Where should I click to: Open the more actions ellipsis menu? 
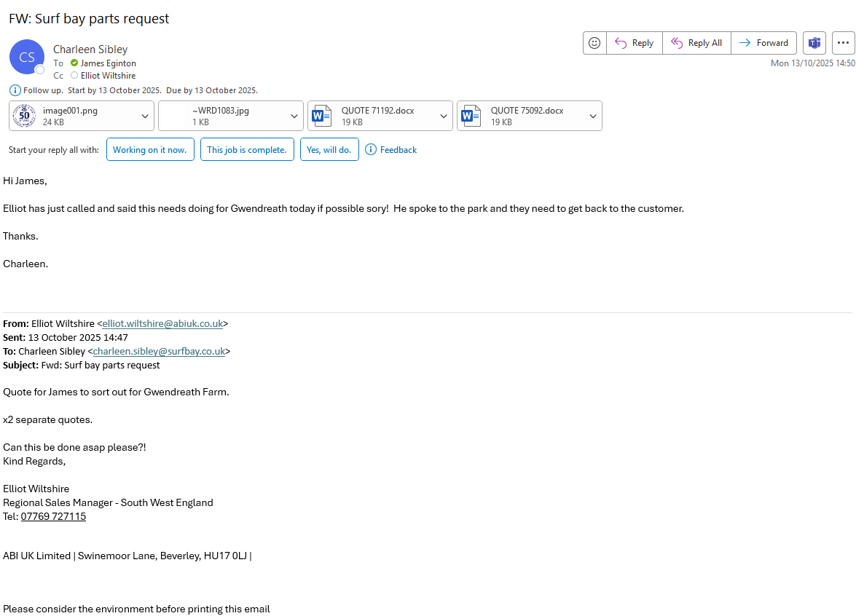pos(843,43)
